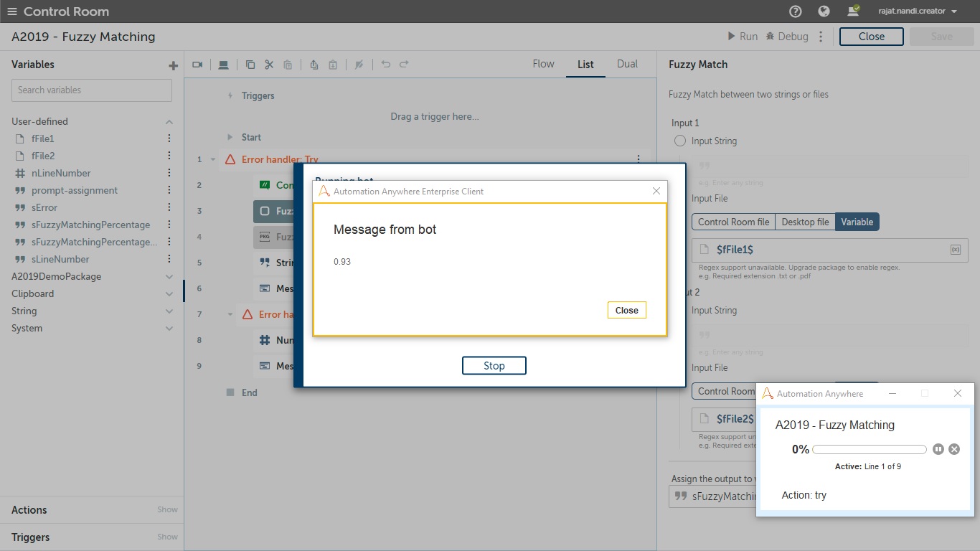Click the scissors cut icon in toolbar

click(x=269, y=65)
